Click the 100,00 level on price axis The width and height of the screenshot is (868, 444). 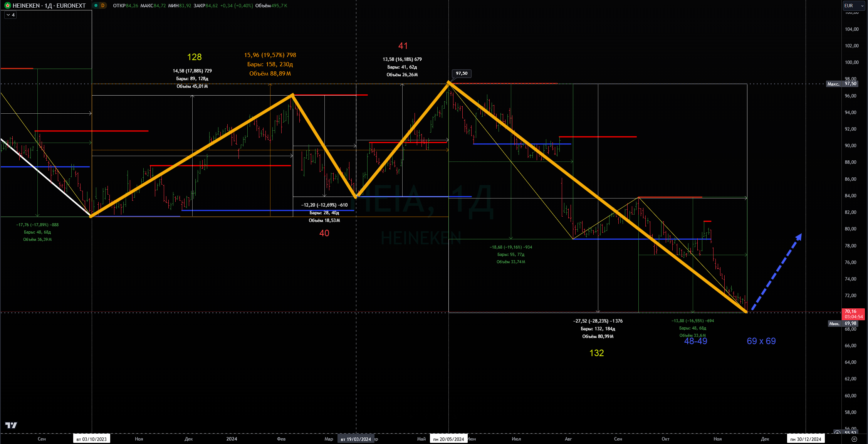851,62
